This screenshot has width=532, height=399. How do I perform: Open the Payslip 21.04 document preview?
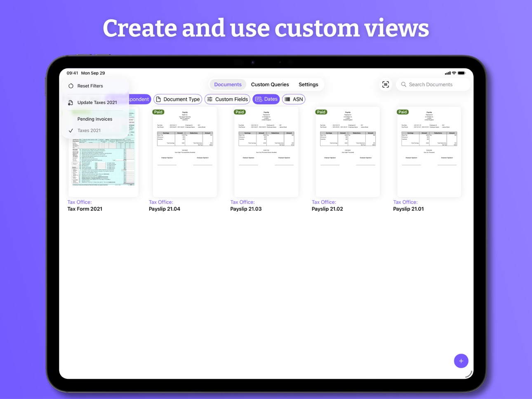[x=185, y=152]
